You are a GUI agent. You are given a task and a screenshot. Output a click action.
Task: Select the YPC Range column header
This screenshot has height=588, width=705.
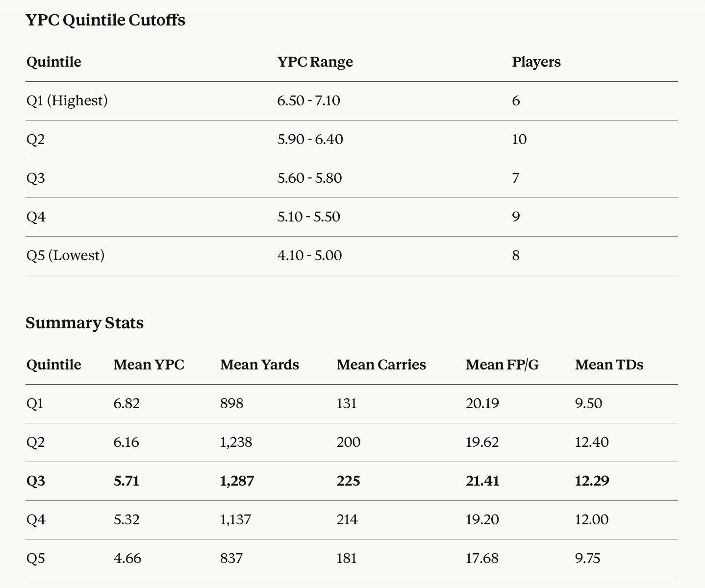point(315,62)
